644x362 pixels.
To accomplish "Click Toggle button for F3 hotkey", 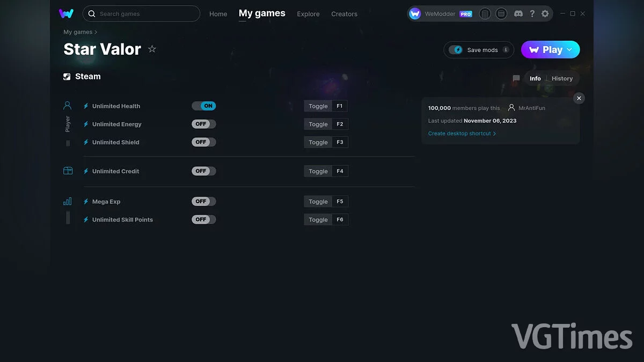I will point(318,142).
